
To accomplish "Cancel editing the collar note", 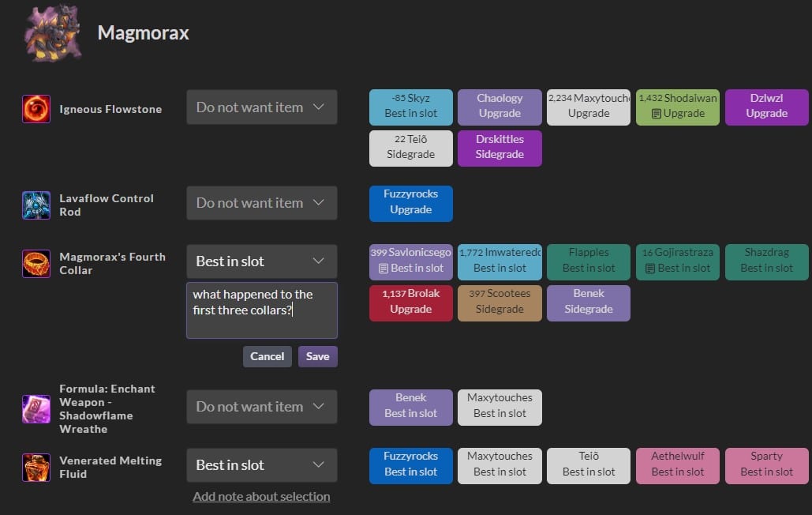I will [x=267, y=356].
